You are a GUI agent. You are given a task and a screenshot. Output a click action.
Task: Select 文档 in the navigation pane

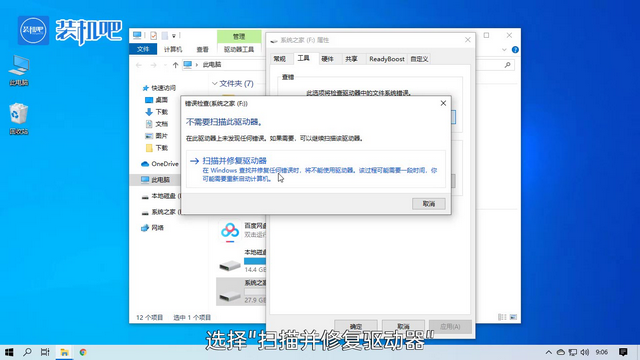click(x=156, y=124)
